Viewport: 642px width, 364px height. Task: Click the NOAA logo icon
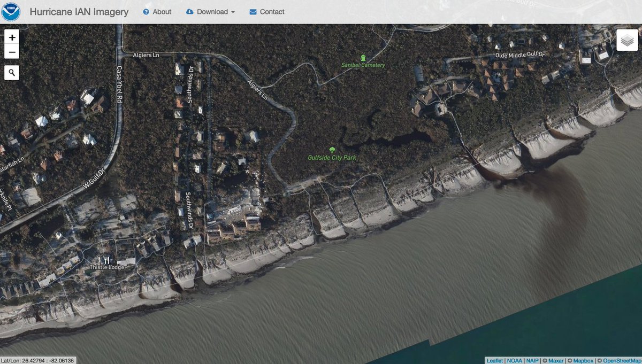[11, 11]
